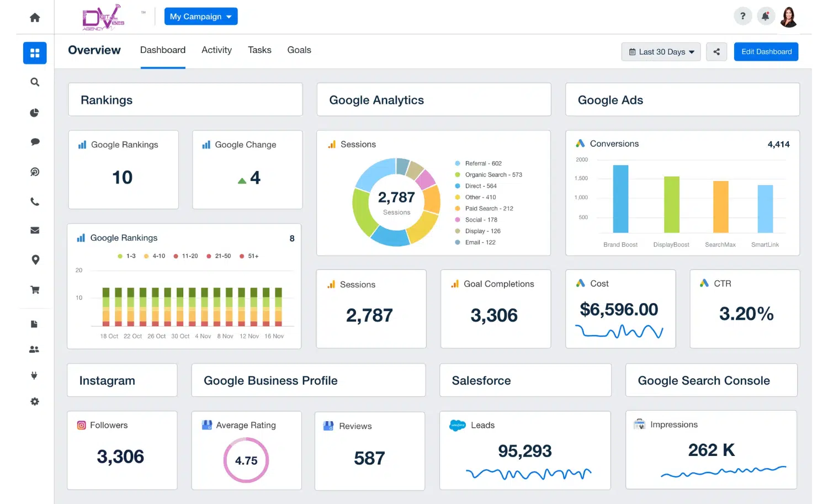Open the chat bubble icon in sidebar
This screenshot has height=504, width=828.
coord(35,142)
